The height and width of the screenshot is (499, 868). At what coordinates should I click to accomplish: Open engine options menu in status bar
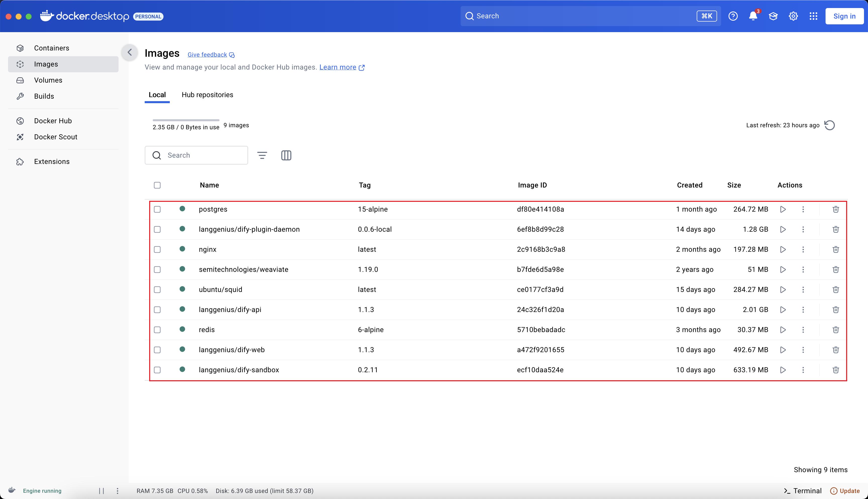[x=118, y=491]
